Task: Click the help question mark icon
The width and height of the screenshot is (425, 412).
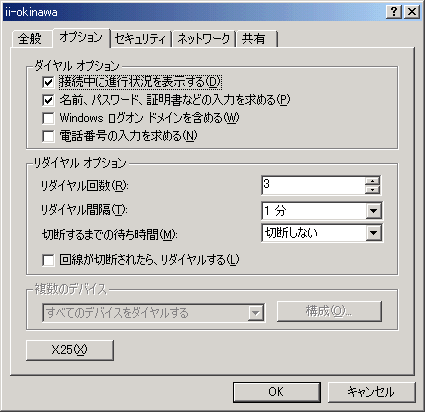Action: pyautogui.click(x=394, y=12)
